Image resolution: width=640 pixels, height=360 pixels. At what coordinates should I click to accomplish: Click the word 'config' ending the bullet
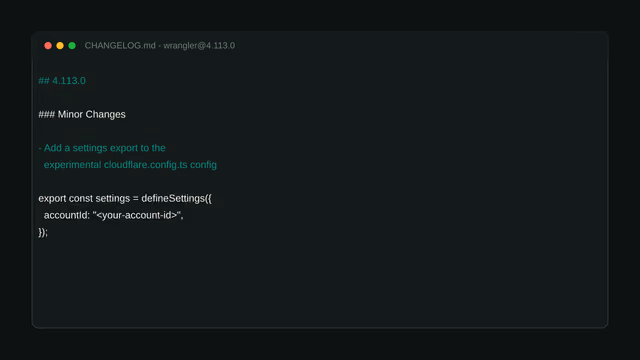(203, 165)
